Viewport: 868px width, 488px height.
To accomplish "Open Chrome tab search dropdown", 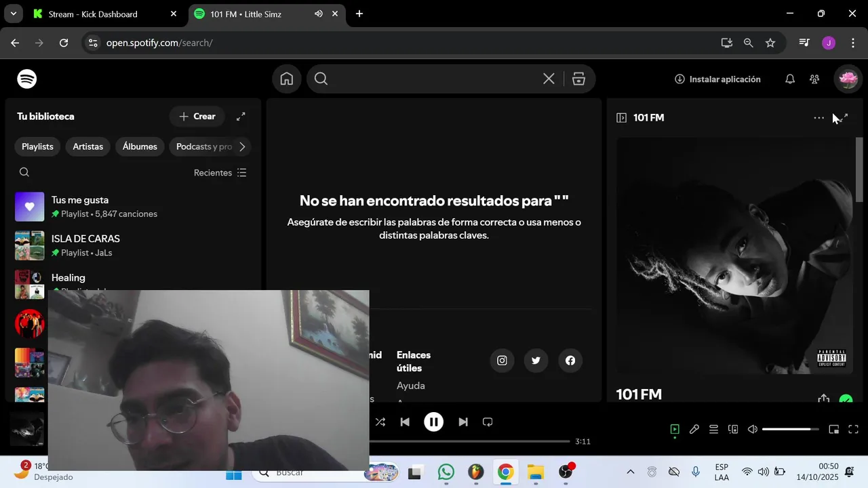I will pyautogui.click(x=13, y=14).
